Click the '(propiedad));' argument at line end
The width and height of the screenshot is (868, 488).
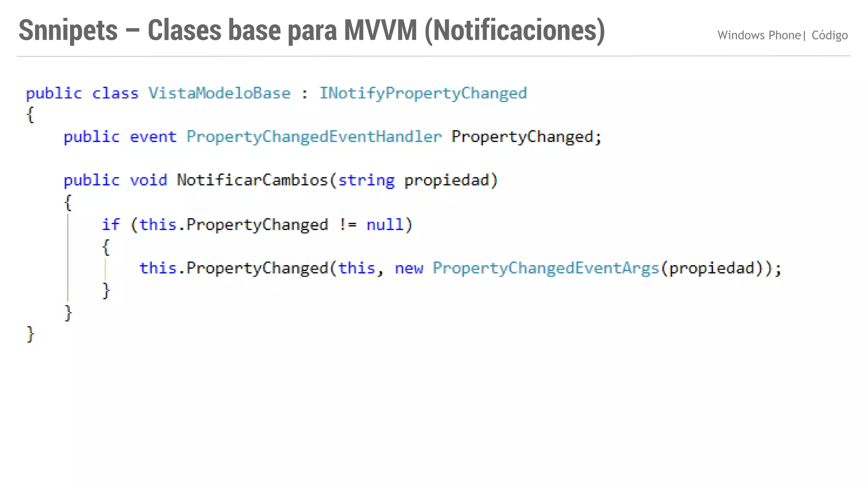[721, 269]
